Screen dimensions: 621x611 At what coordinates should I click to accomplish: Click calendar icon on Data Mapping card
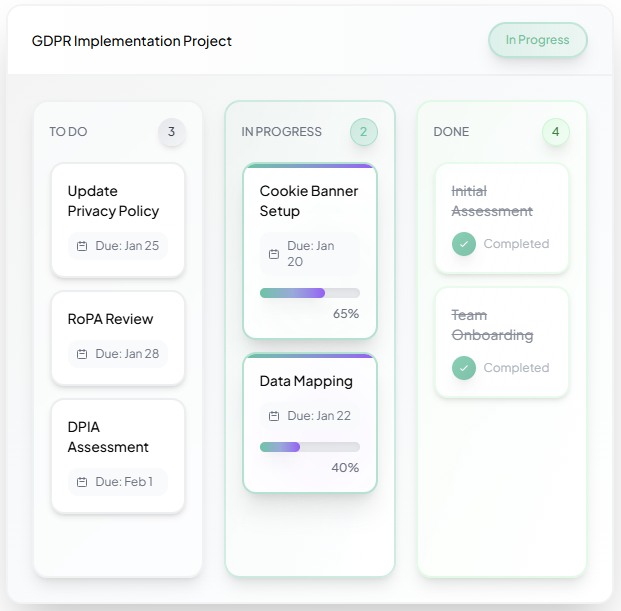coord(274,416)
